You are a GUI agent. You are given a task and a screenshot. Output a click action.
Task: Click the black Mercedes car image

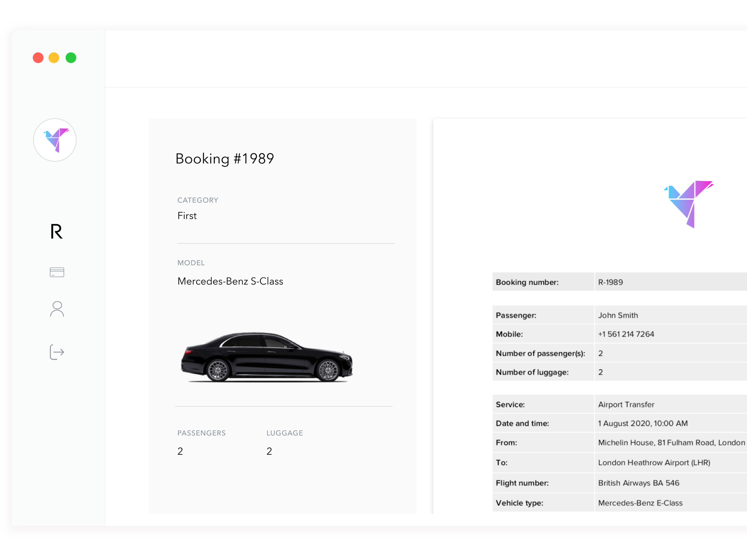267,357
